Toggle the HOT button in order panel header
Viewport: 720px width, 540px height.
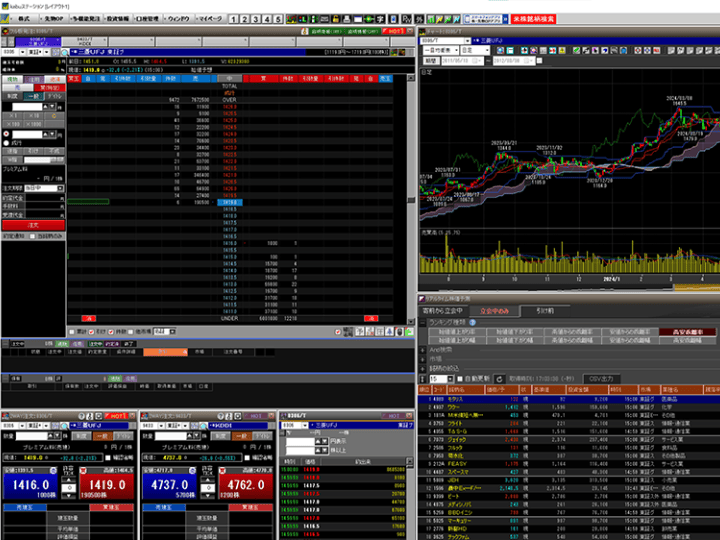(x=394, y=31)
